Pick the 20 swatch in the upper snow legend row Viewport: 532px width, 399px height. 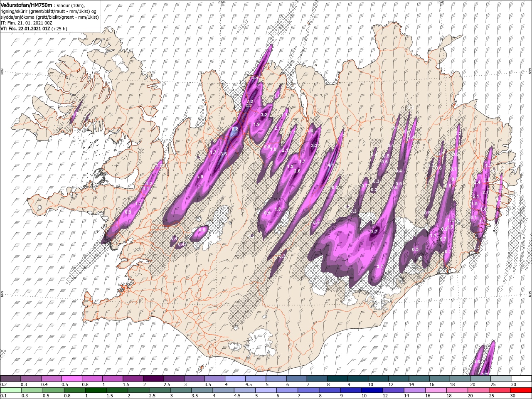point(481,379)
